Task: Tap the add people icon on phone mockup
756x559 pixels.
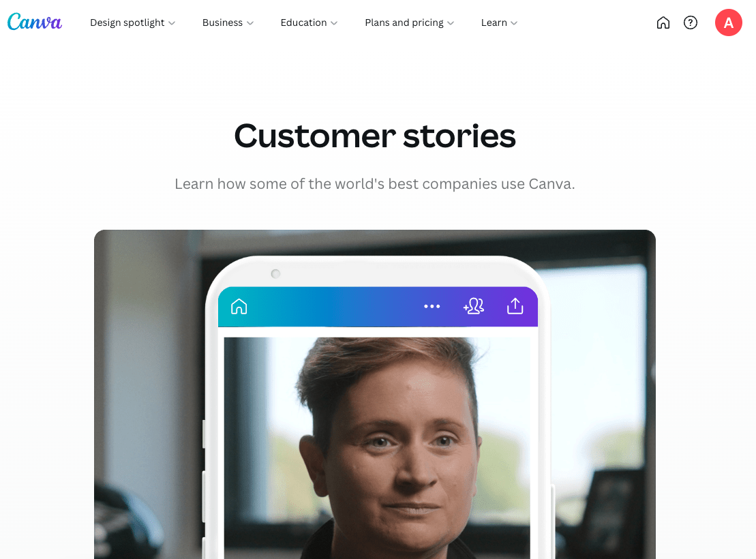Action: pyautogui.click(x=474, y=306)
